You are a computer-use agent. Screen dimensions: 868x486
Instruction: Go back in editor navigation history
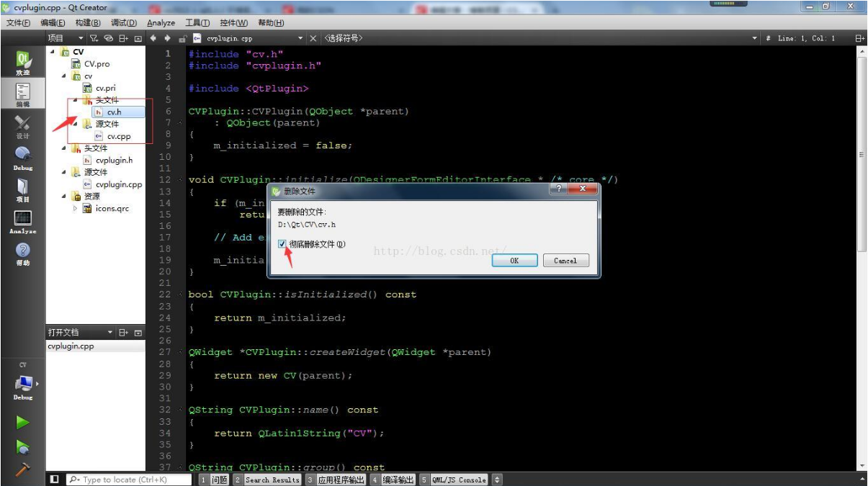pos(153,38)
